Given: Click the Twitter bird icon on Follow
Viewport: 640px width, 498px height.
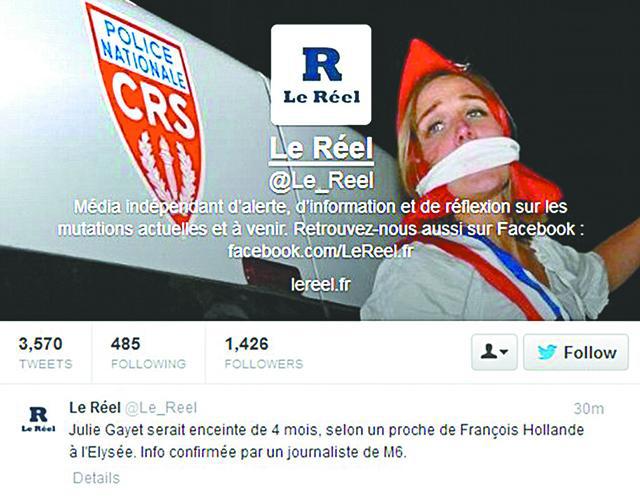Looking at the screenshot, I should (547, 352).
